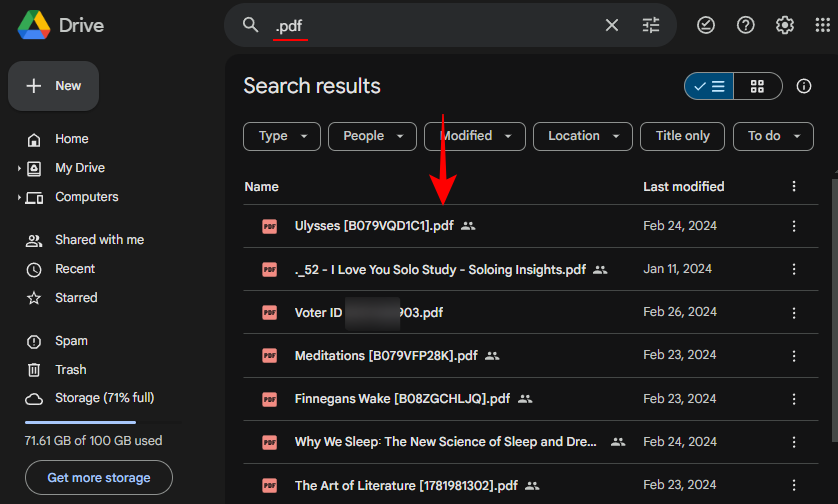Open Starred items
The height and width of the screenshot is (504, 838).
click(76, 298)
